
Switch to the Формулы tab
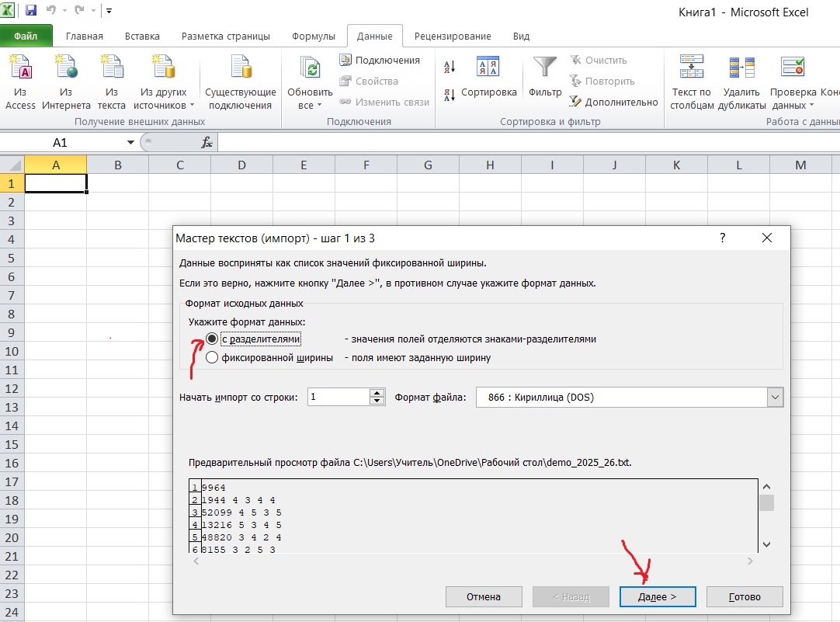(x=314, y=36)
